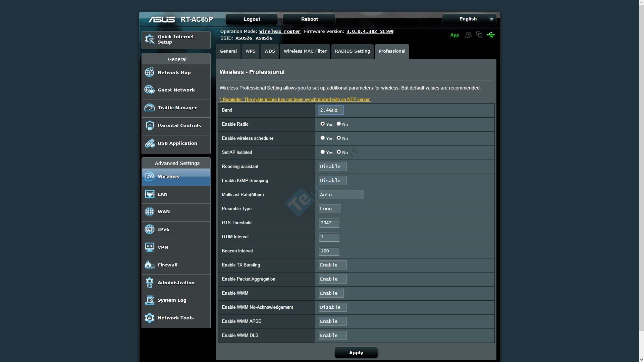Select Yes for Set AP Isolated

[323, 152]
